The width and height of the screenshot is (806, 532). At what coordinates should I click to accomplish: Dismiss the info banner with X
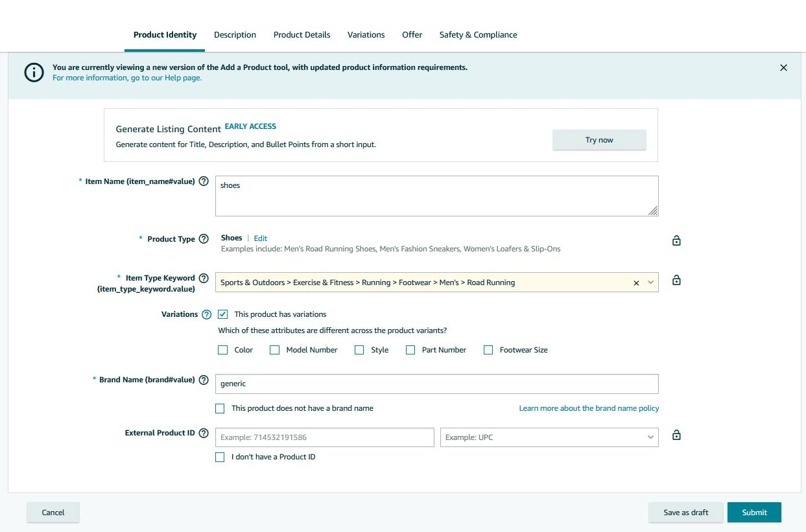(783, 68)
